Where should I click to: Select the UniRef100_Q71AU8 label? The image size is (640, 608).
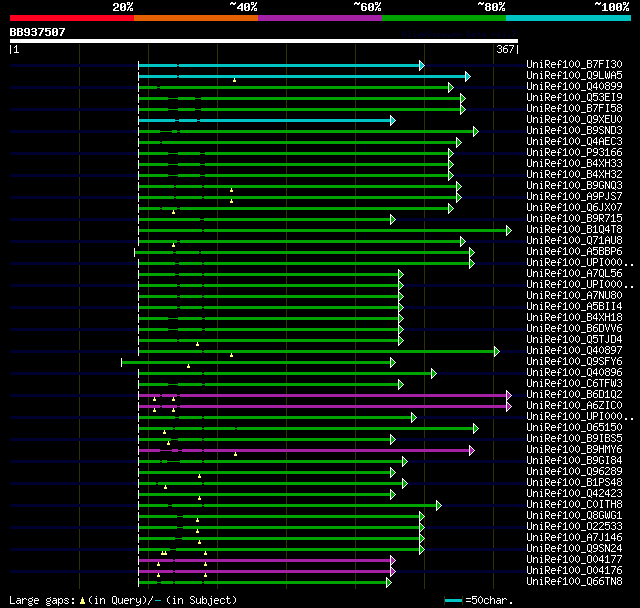point(574,241)
